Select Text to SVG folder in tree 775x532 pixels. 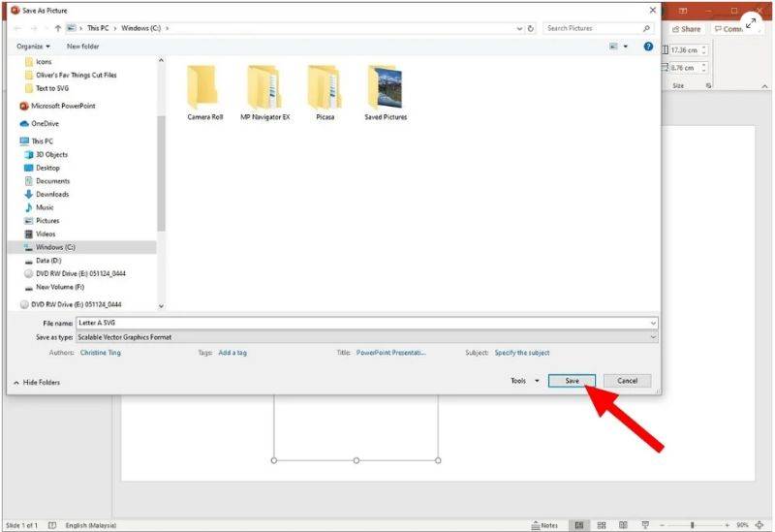click(x=52, y=88)
